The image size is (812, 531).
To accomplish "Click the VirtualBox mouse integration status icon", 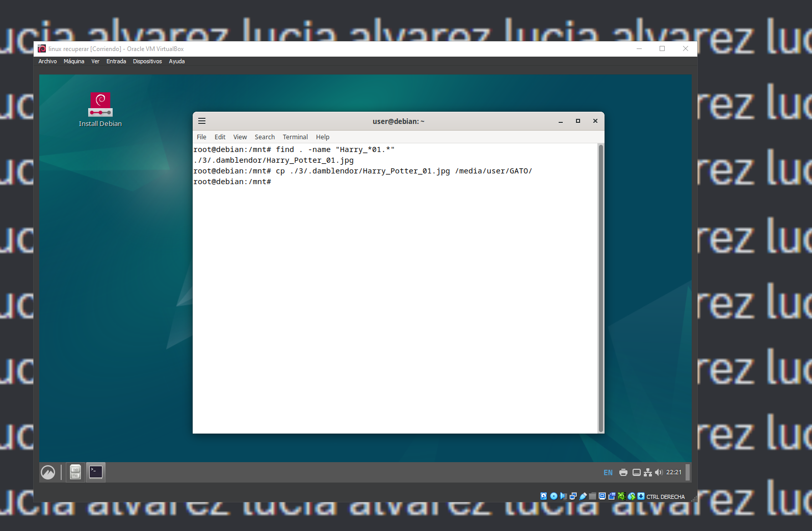I will pyautogui.click(x=632, y=496).
